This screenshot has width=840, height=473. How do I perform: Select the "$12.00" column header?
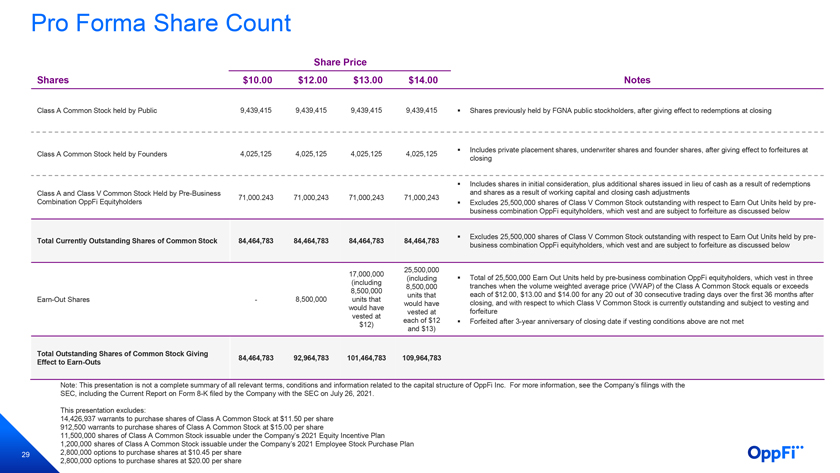pyautogui.click(x=312, y=80)
